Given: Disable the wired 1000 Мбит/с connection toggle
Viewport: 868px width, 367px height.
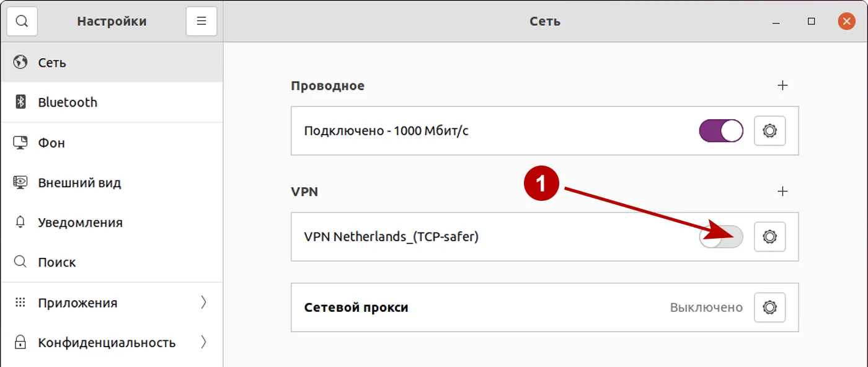Looking at the screenshot, I should (721, 131).
